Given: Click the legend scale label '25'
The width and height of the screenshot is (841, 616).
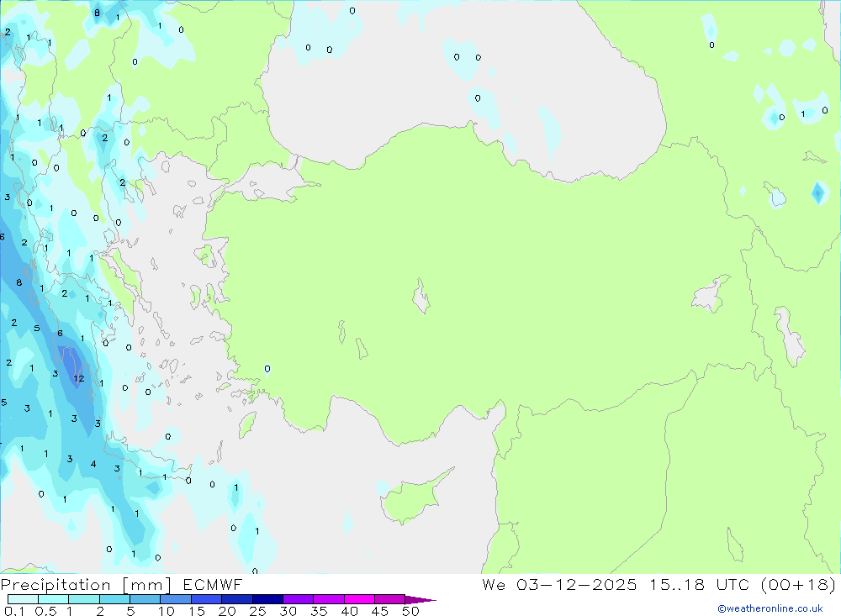Looking at the screenshot, I should click(x=258, y=611).
